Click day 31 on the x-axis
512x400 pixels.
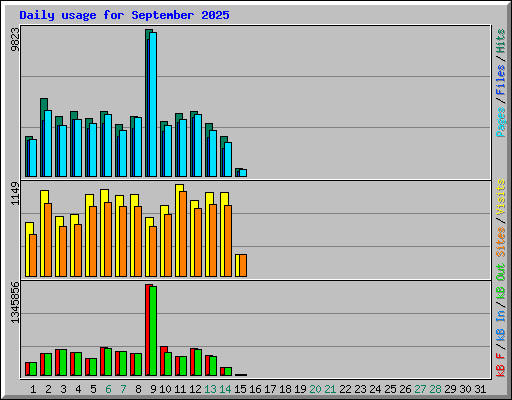[480, 389]
